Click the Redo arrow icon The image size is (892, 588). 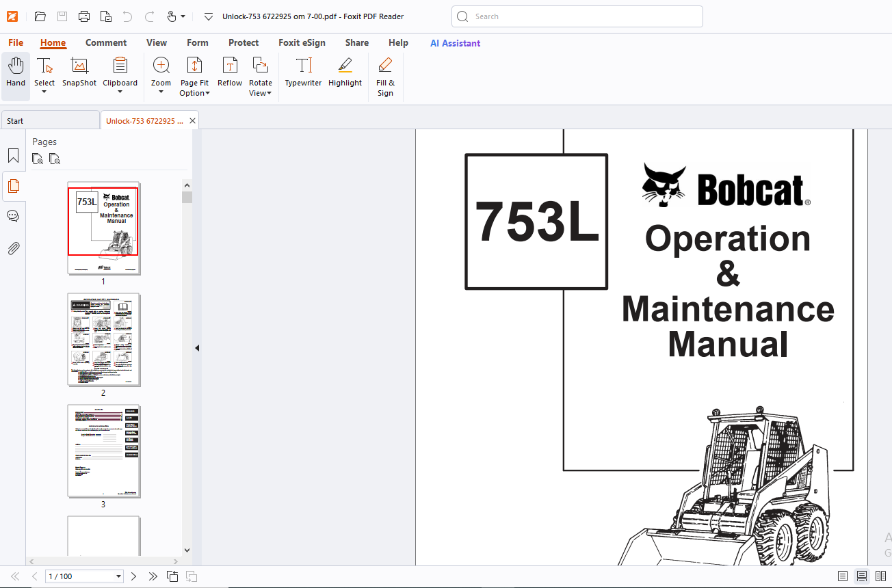pyautogui.click(x=150, y=16)
